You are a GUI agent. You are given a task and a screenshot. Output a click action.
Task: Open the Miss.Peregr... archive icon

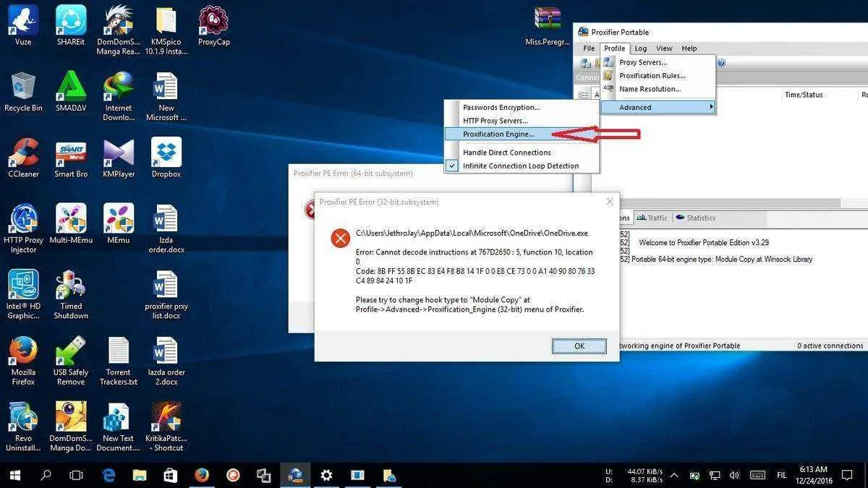pos(548,25)
